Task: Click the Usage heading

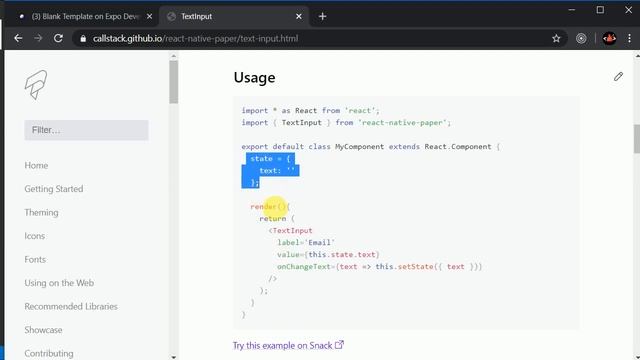Action: click(x=254, y=78)
